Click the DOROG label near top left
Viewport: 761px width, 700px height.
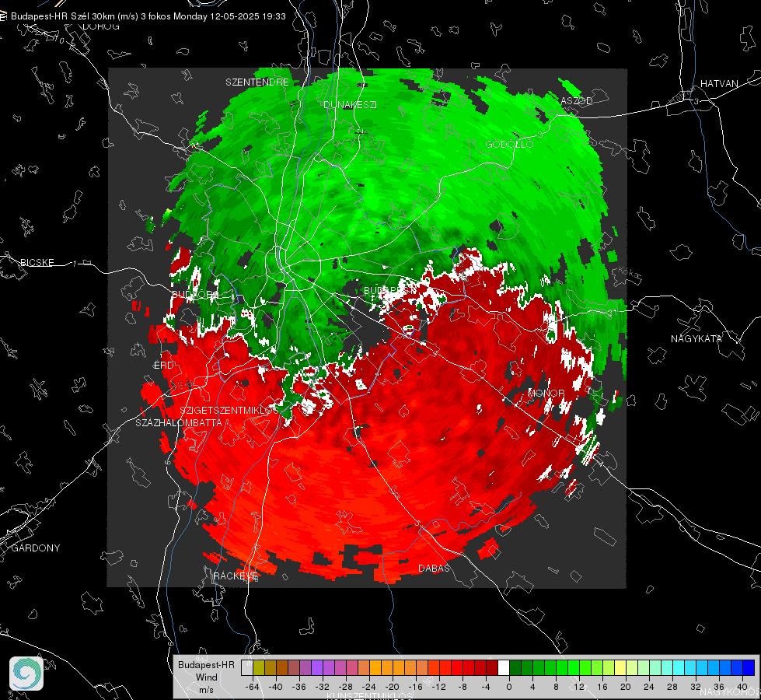tap(101, 26)
